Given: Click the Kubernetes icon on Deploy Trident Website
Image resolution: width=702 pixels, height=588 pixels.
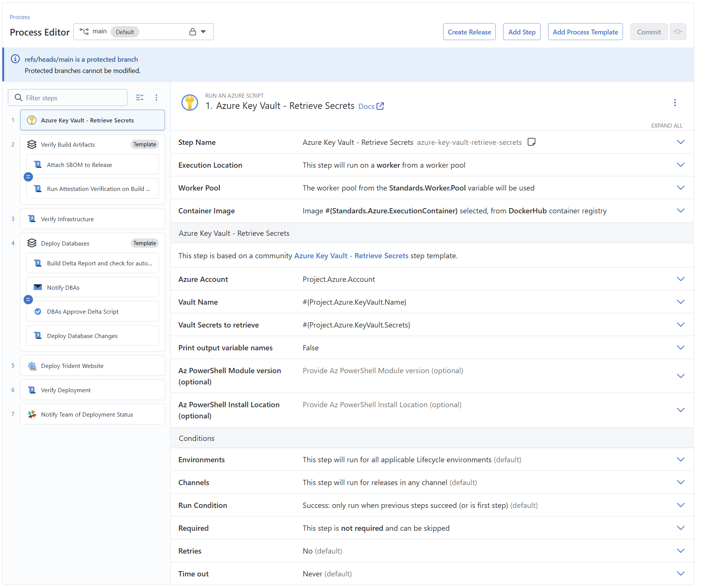Looking at the screenshot, I should point(31,366).
